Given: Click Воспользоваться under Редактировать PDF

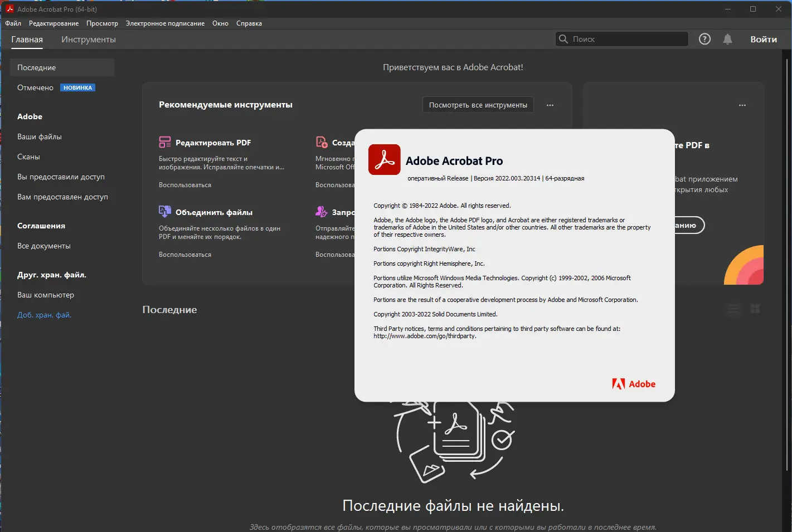Looking at the screenshot, I should click(185, 185).
